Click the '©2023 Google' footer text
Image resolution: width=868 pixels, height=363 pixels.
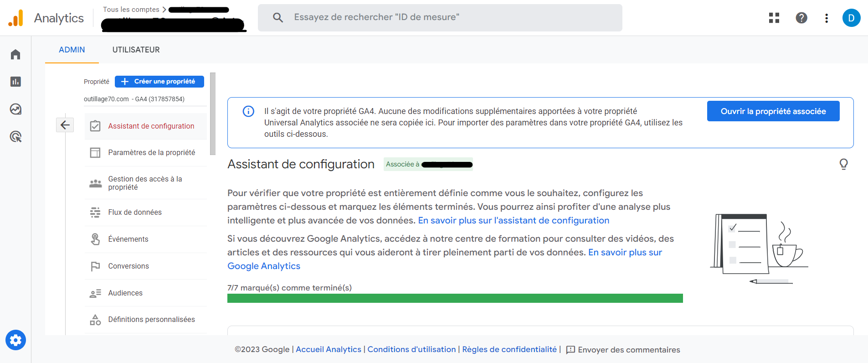point(262,349)
